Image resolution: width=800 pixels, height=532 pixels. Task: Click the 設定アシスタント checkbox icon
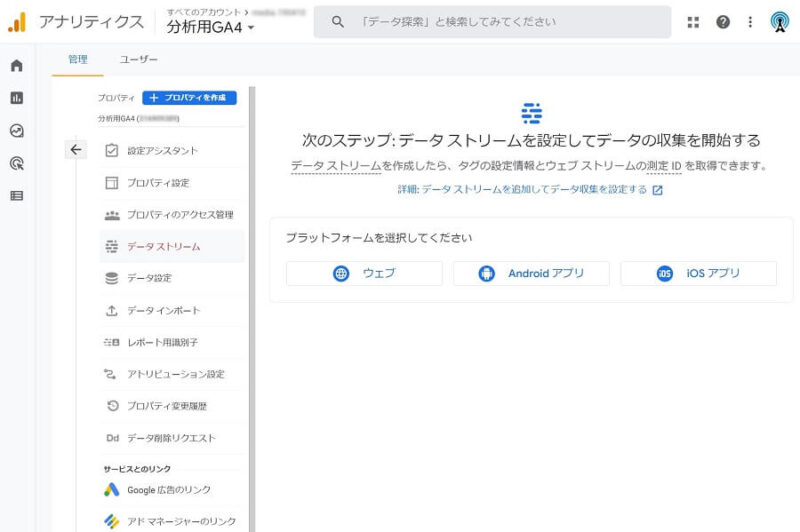pos(112,150)
